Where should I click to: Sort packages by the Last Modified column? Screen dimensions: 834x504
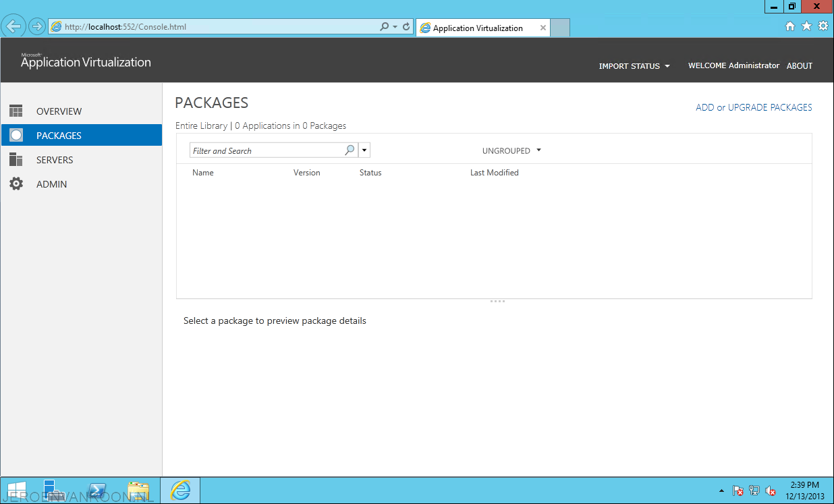[x=495, y=173]
